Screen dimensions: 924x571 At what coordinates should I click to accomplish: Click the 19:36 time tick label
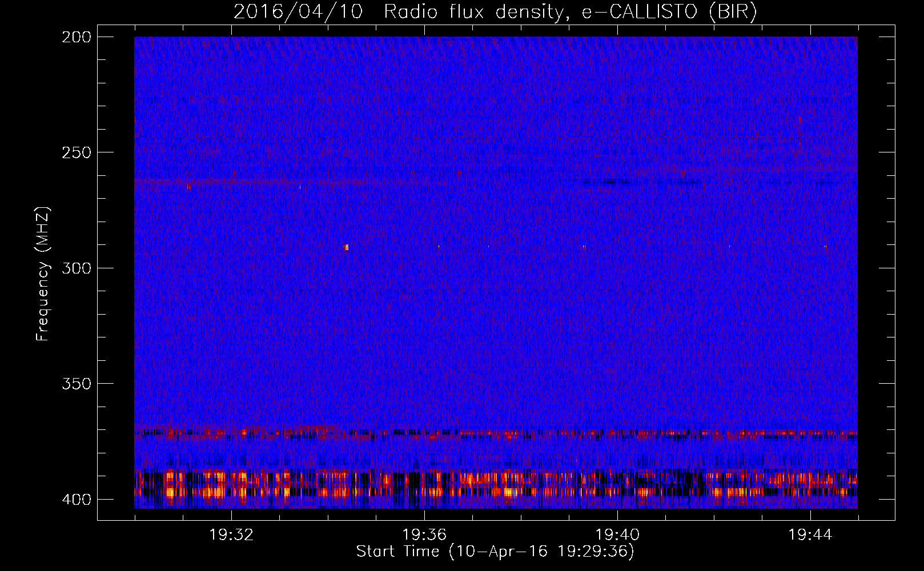click(424, 534)
